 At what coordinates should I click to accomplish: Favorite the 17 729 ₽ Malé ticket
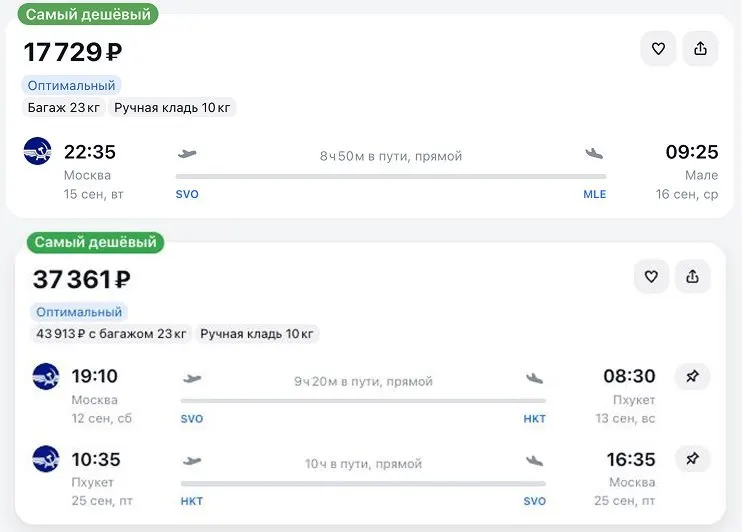pos(658,49)
